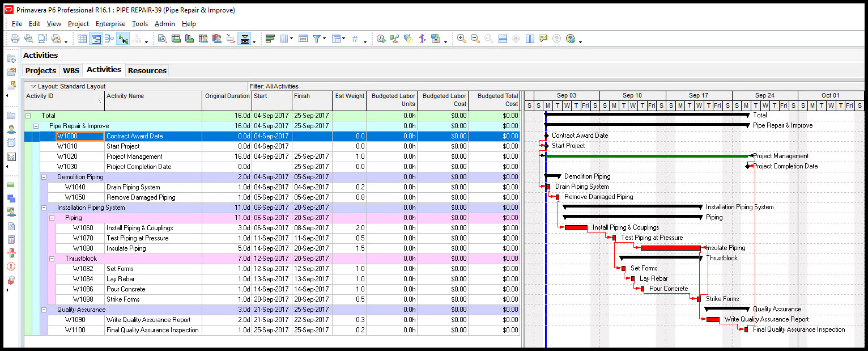Switch to the WBS tab
The image size is (868, 351).
tap(71, 70)
